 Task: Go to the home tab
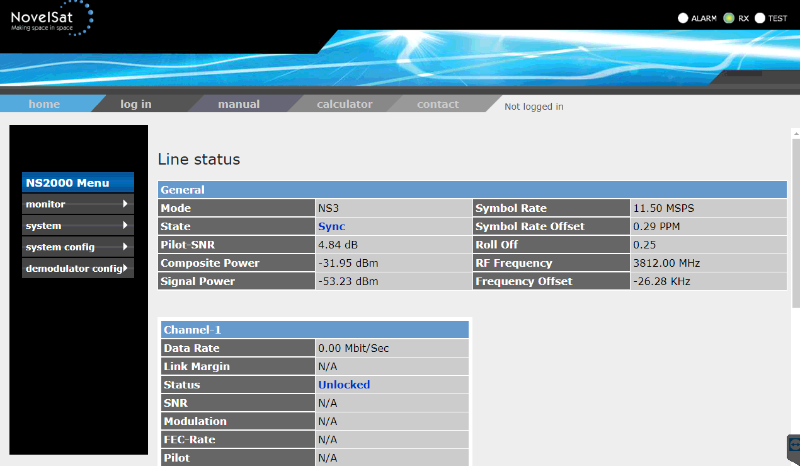[x=44, y=104]
